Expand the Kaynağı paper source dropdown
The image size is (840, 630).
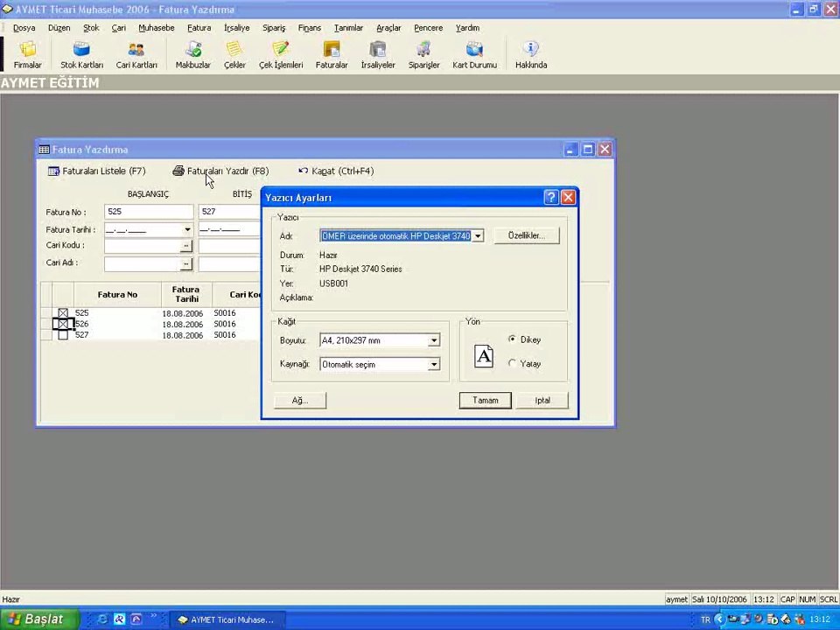pos(433,365)
